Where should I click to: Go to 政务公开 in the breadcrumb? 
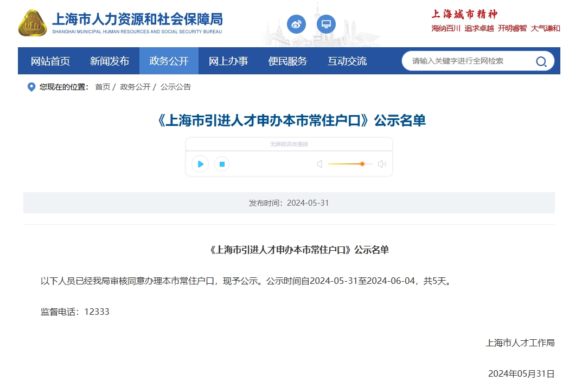point(135,87)
